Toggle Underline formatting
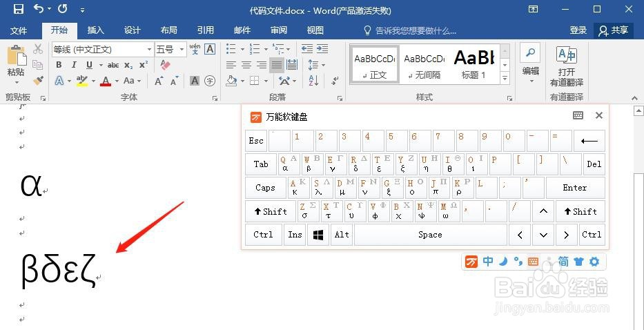Viewport: 644px width, 330px height. [x=89, y=65]
